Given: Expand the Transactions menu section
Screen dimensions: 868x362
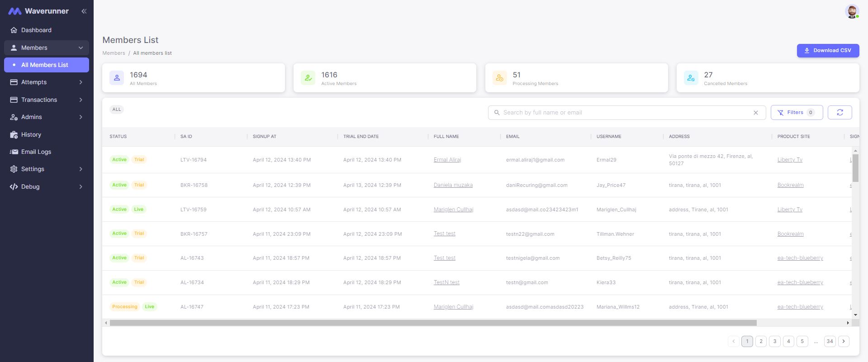Looking at the screenshot, I should coord(46,100).
